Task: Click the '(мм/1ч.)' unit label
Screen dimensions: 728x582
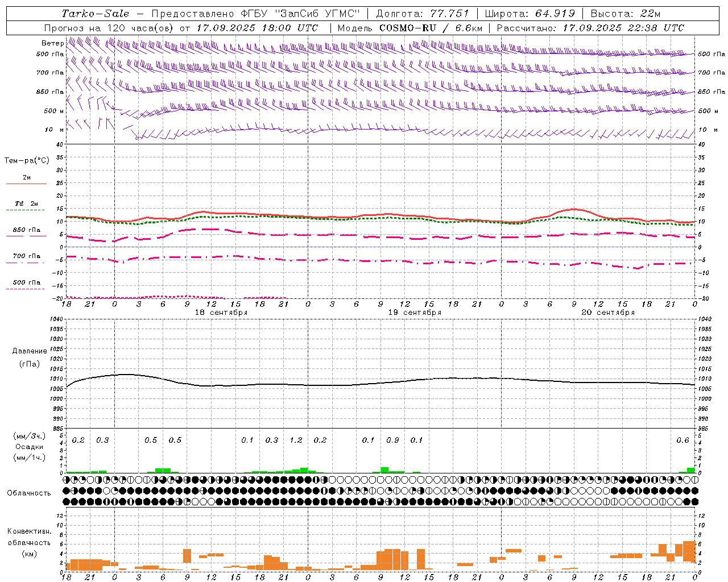Action: [x=30, y=458]
